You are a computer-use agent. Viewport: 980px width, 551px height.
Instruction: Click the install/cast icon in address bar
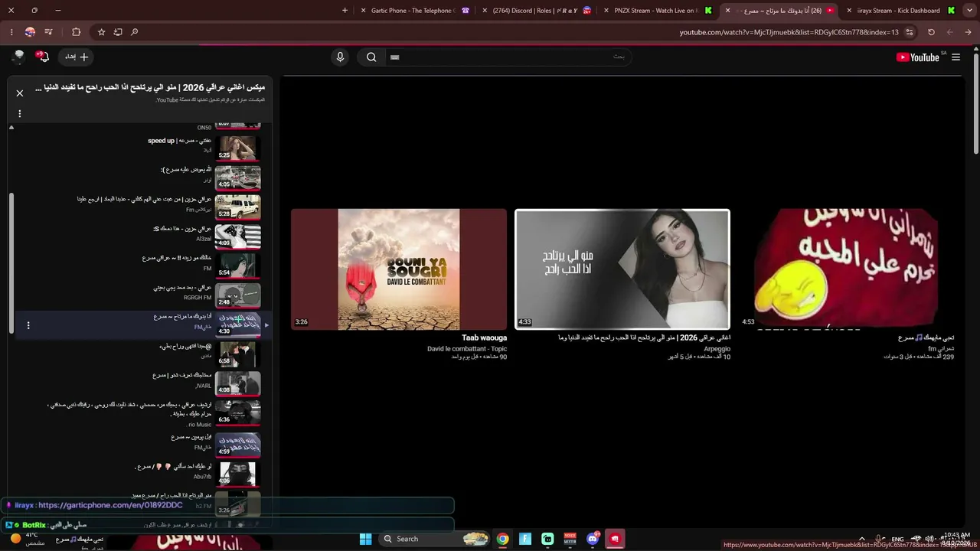click(x=118, y=32)
